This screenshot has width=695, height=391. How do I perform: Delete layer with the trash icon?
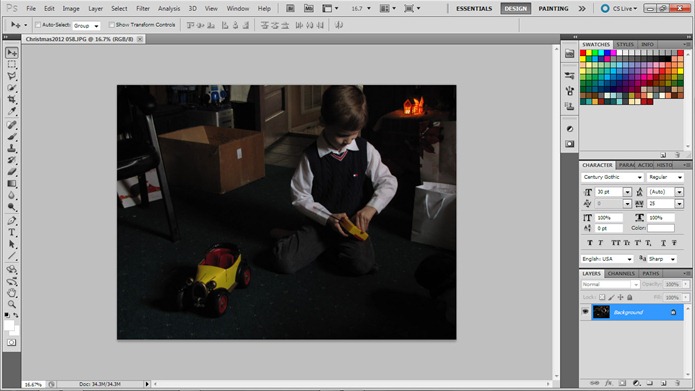(x=677, y=383)
